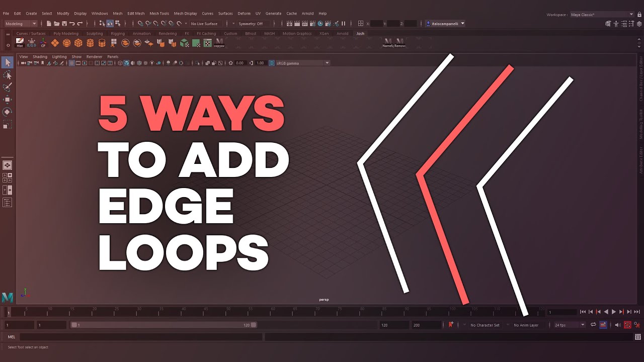This screenshot has height=362, width=644.
Task: Open the Mesh Tools menu
Action: pos(159,14)
